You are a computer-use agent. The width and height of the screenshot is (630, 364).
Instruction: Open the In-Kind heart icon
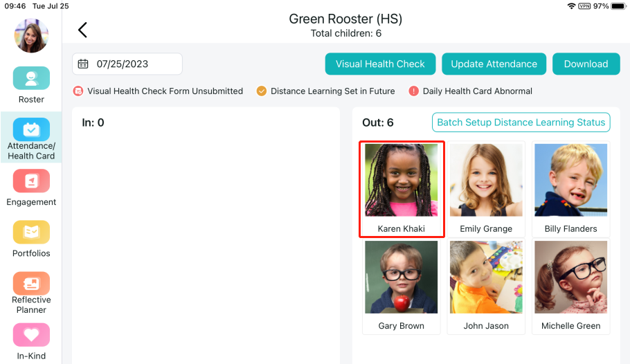(x=31, y=335)
